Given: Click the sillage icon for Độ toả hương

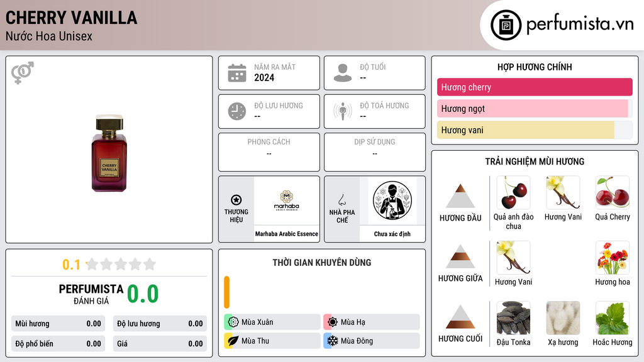Looking at the screenshot, I should tap(343, 111).
